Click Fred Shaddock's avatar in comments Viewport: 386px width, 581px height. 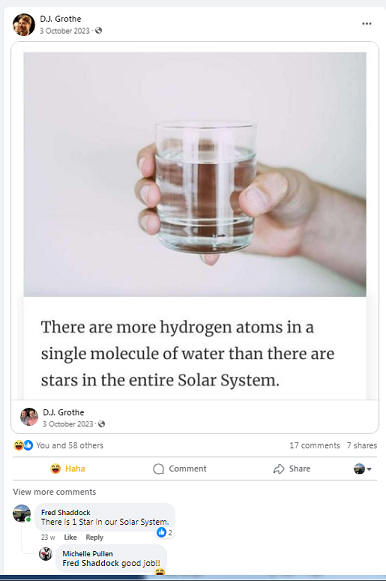tap(21, 513)
